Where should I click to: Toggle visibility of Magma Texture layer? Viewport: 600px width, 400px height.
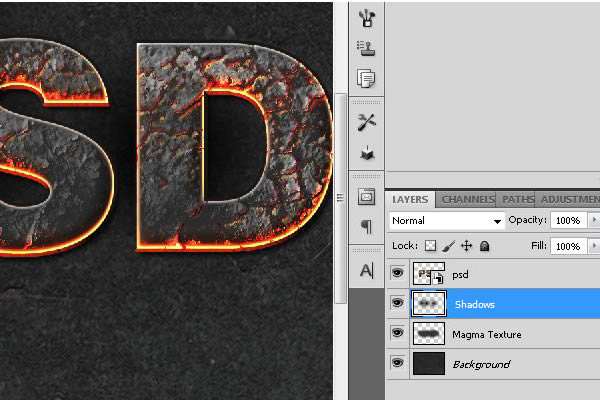click(398, 333)
